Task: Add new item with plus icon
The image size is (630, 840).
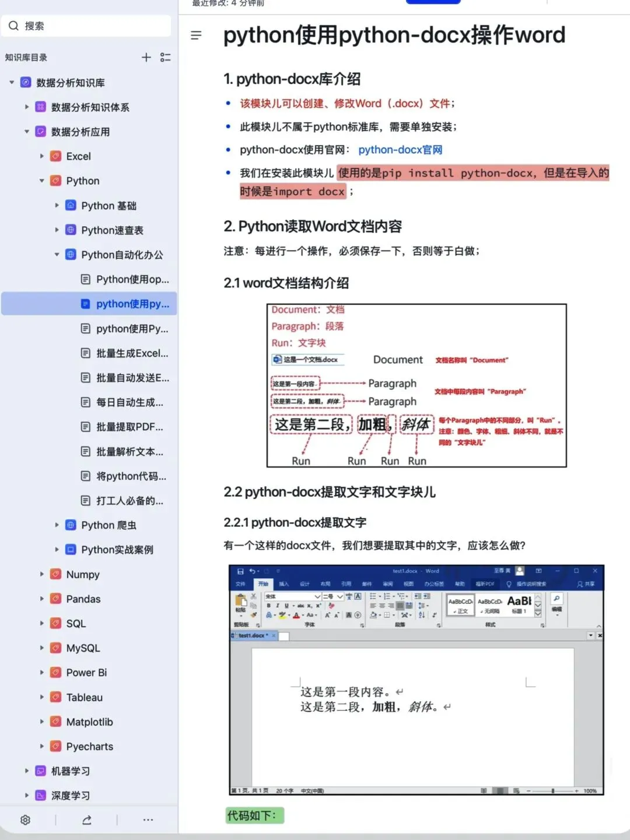Action: [x=146, y=57]
